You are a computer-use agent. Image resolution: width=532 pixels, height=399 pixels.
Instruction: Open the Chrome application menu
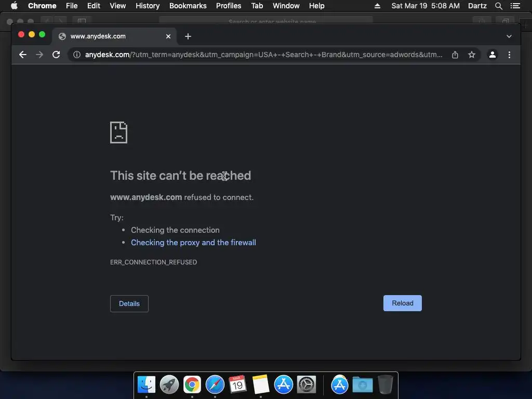[42, 6]
